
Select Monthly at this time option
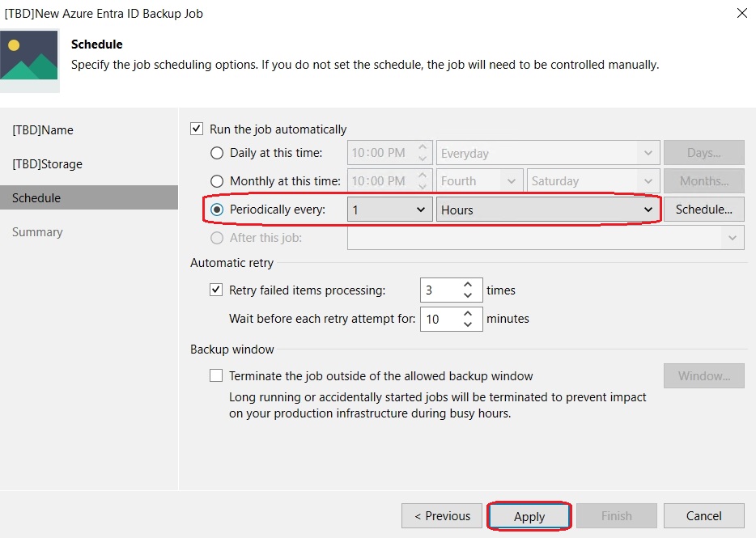217,181
